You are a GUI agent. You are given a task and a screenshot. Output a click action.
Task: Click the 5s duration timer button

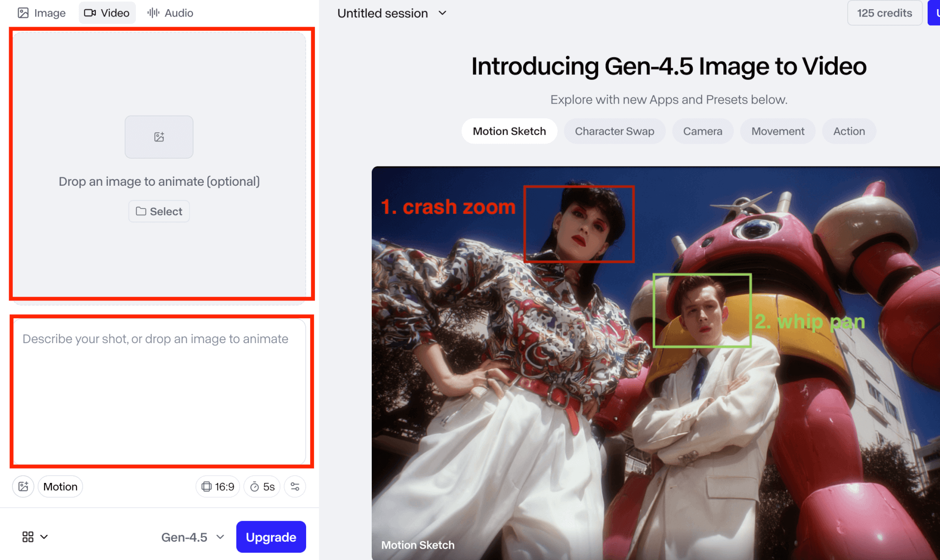[x=262, y=487]
